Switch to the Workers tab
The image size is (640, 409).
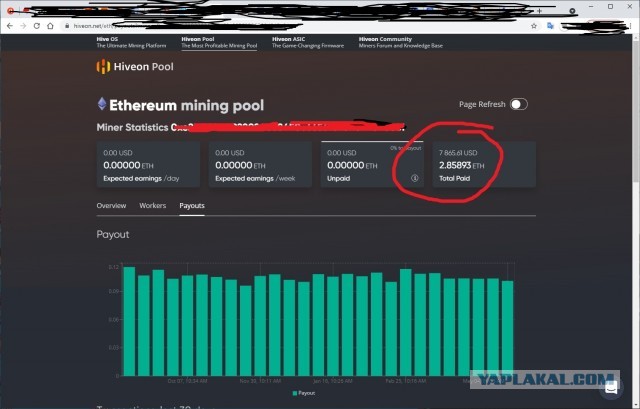click(153, 205)
